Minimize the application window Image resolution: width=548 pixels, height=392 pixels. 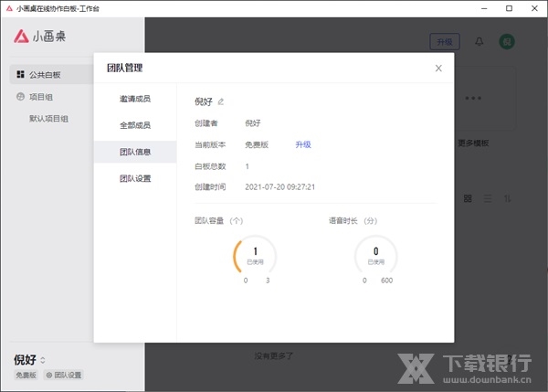point(484,8)
